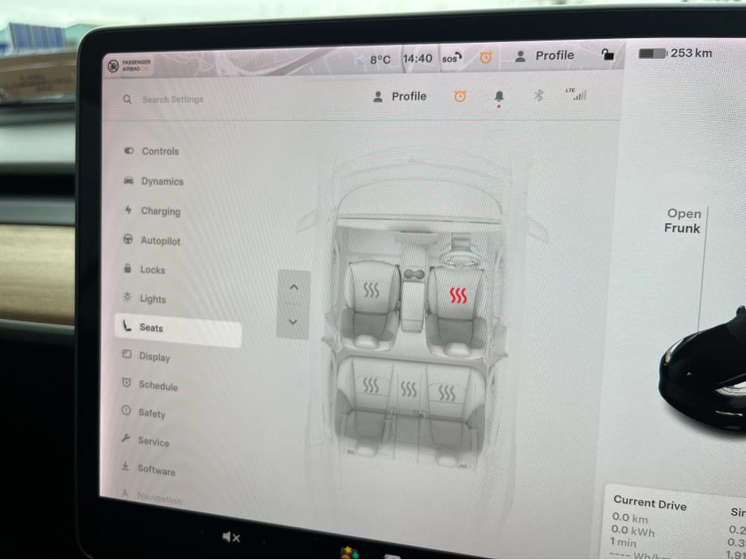The height and width of the screenshot is (560, 746).
Task: Tap the LTE signal strength icon
Action: tap(577, 95)
